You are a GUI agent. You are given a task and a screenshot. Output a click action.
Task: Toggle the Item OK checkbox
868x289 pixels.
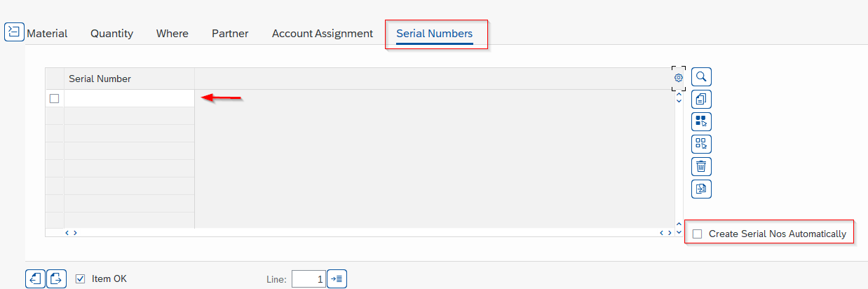81,278
